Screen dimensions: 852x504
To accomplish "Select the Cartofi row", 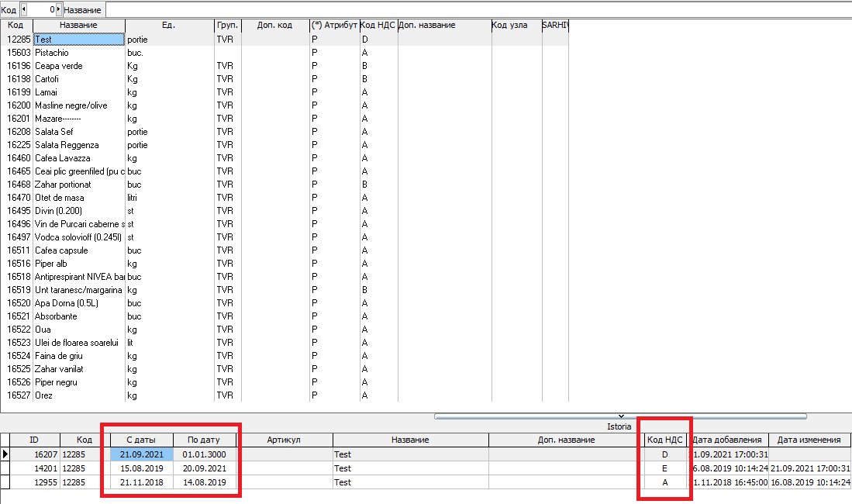I will click(x=285, y=79).
